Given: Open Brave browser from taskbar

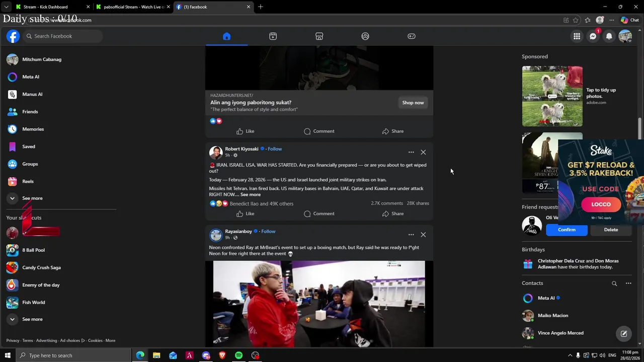Looking at the screenshot, I should pos(222,355).
